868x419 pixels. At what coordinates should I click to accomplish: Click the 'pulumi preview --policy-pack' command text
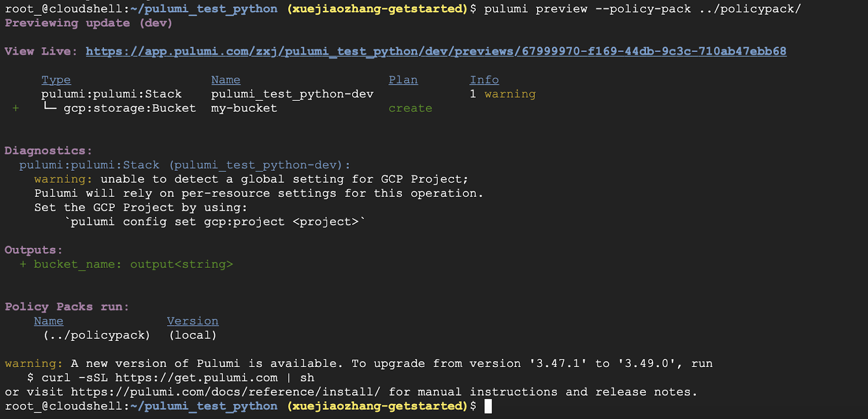click(x=642, y=9)
